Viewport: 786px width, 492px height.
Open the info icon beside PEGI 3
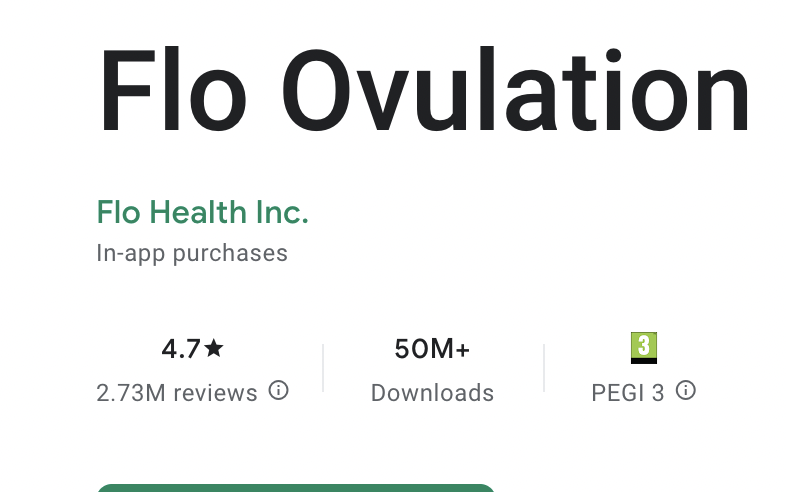[x=686, y=391]
